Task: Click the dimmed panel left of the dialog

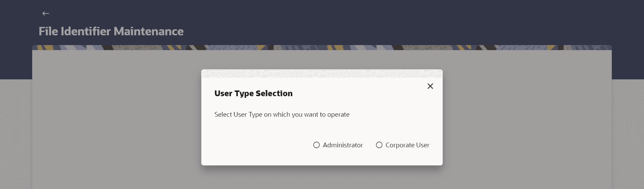Action: pyautogui.click(x=117, y=118)
